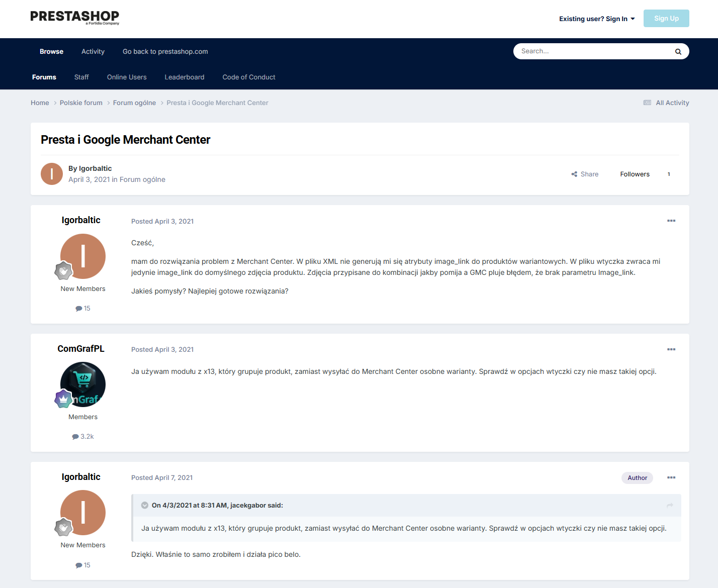Click the followers count 1
This screenshot has width=718, height=588.
coord(669,174)
